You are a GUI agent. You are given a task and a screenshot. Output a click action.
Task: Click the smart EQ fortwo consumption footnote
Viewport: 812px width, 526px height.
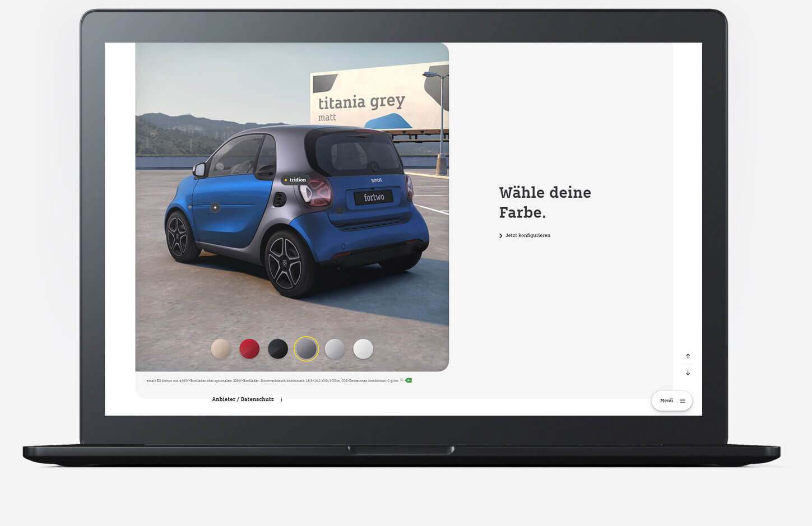(x=273, y=380)
